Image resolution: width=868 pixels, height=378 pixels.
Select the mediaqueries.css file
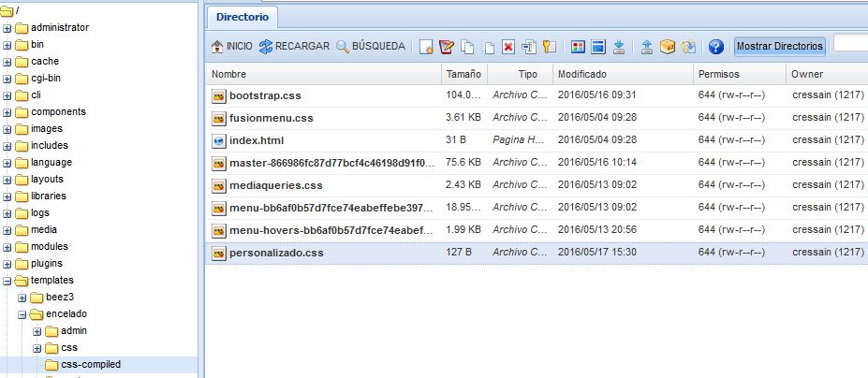275,185
